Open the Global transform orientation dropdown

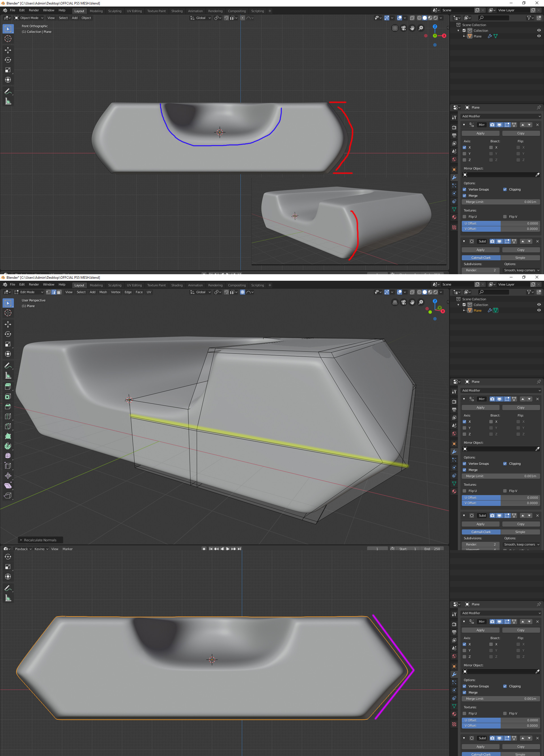click(x=200, y=18)
